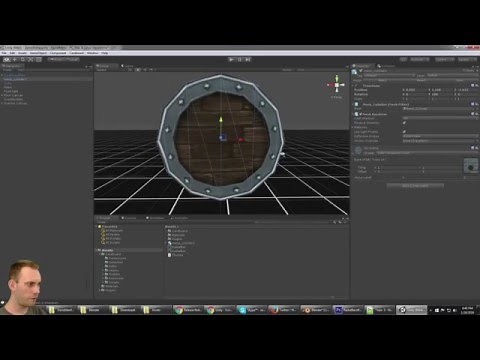
Task: Toggle 2D mode in the Scene view
Action: tap(130, 70)
